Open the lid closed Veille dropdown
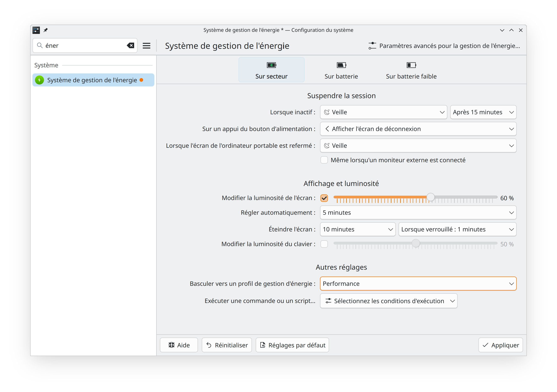The width and height of the screenshot is (557, 392). tap(418, 145)
